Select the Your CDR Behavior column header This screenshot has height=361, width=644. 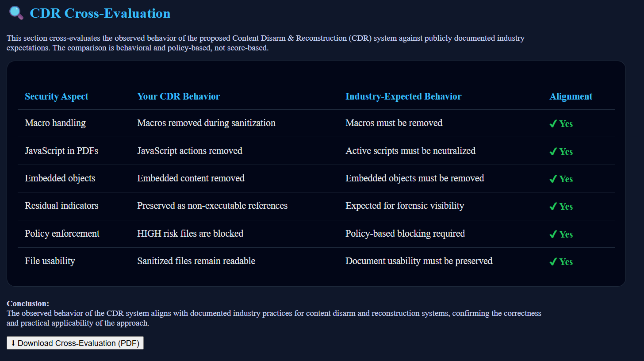tap(178, 96)
